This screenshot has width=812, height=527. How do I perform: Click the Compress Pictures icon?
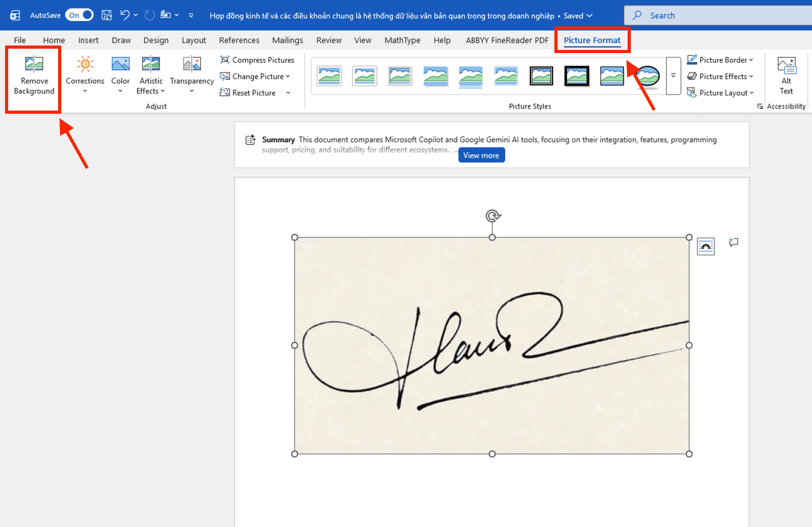coord(225,60)
